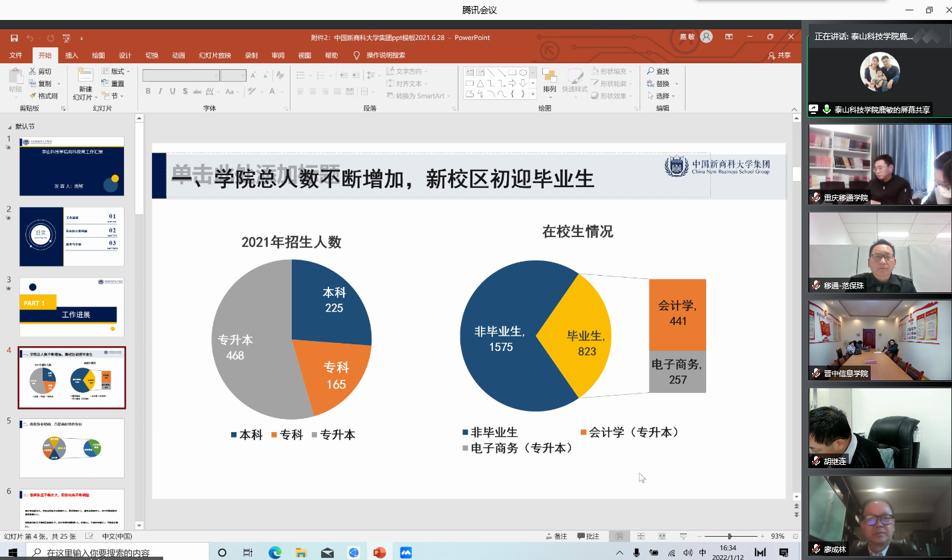Click the Find (查找) magnifier icon
Viewport: 952px width, 560px height.
tap(651, 71)
